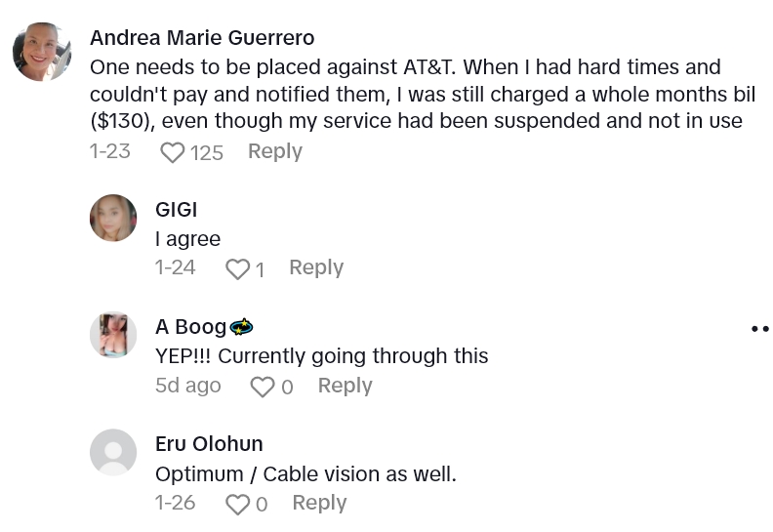Select the Eru Olohun username

209,444
